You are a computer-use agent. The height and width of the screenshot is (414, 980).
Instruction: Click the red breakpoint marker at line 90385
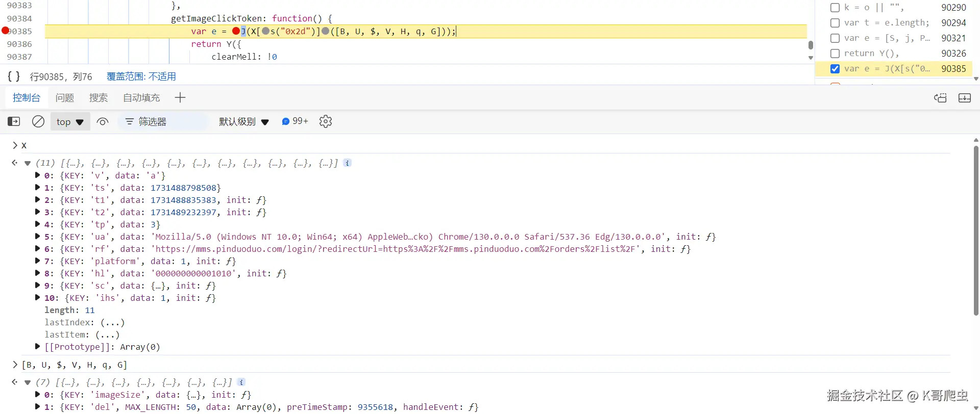[6, 31]
